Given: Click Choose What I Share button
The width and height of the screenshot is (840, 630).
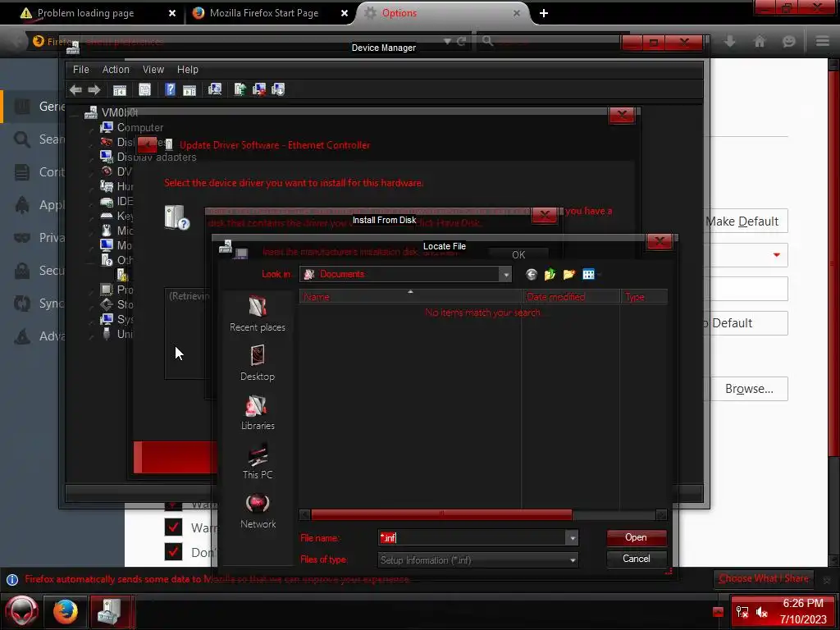Looking at the screenshot, I should (764, 578).
